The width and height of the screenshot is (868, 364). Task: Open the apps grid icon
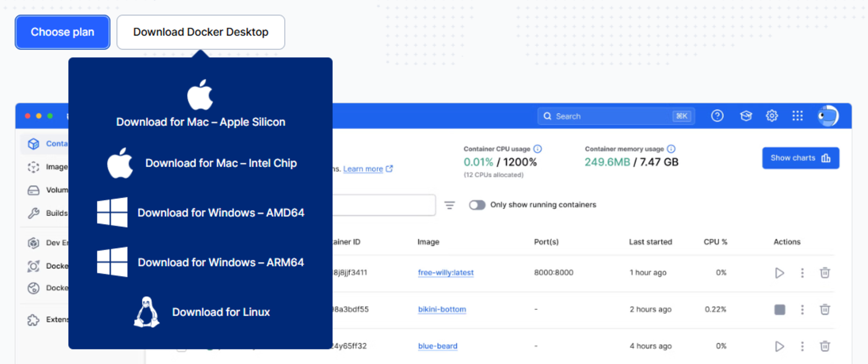coord(797,116)
